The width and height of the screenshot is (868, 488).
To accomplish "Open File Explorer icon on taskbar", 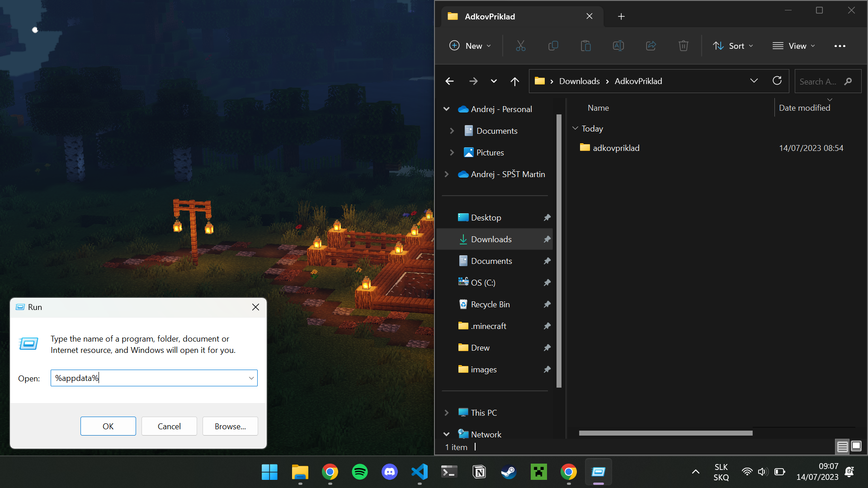I will coord(300,472).
